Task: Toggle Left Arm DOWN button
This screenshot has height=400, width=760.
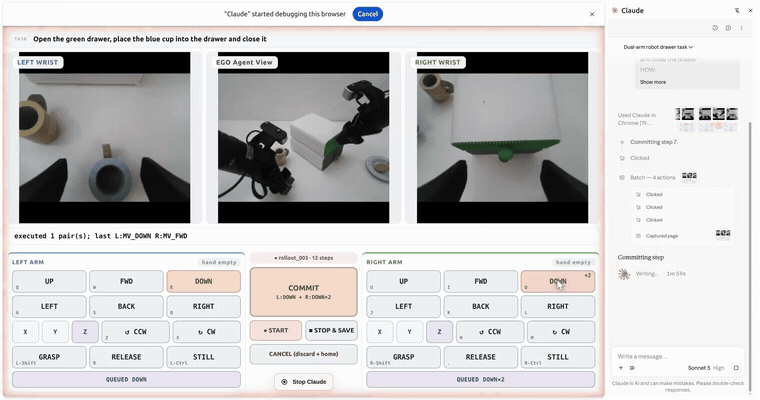Action: click(x=204, y=282)
